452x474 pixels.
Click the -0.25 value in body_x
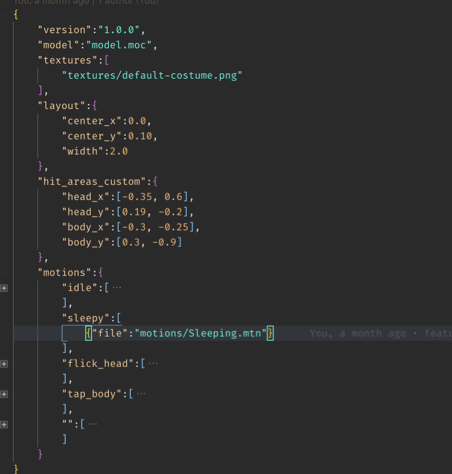click(173, 227)
